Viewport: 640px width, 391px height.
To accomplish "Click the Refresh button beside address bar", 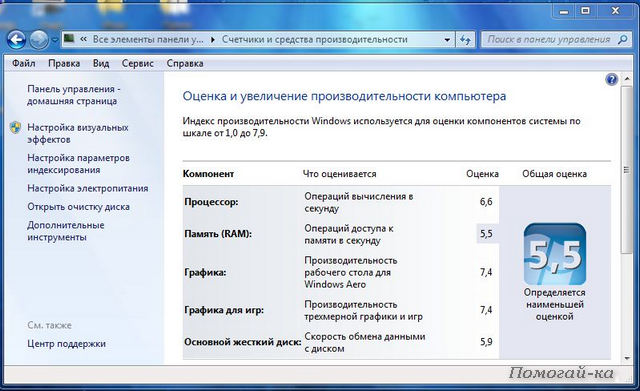I will point(465,40).
